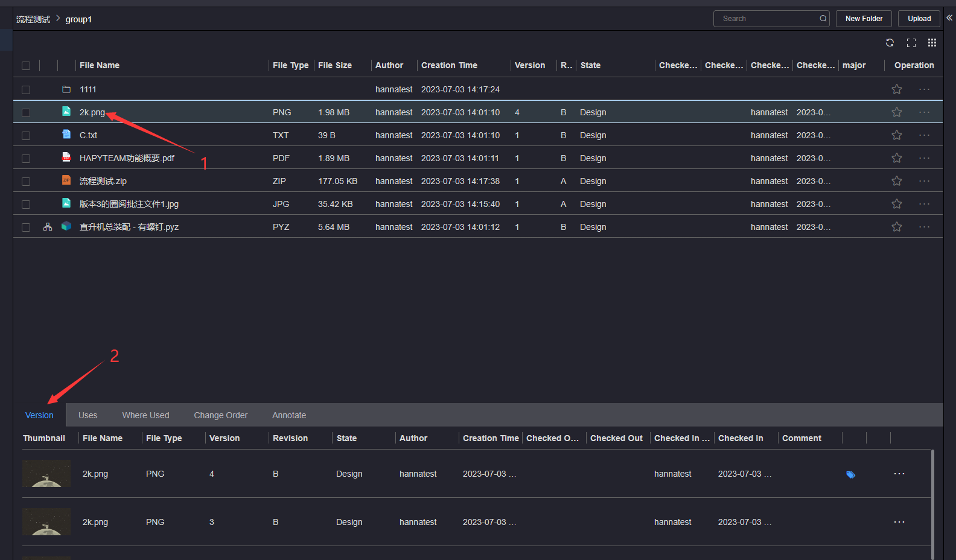The width and height of the screenshot is (956, 560).
Task: Open the file 流程测试.zip
Action: [103, 181]
